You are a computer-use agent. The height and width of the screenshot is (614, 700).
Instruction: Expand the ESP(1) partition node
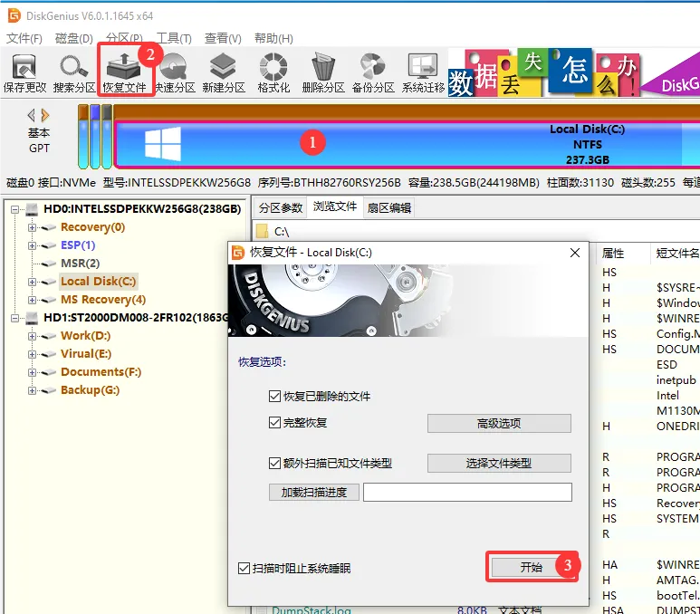32,245
